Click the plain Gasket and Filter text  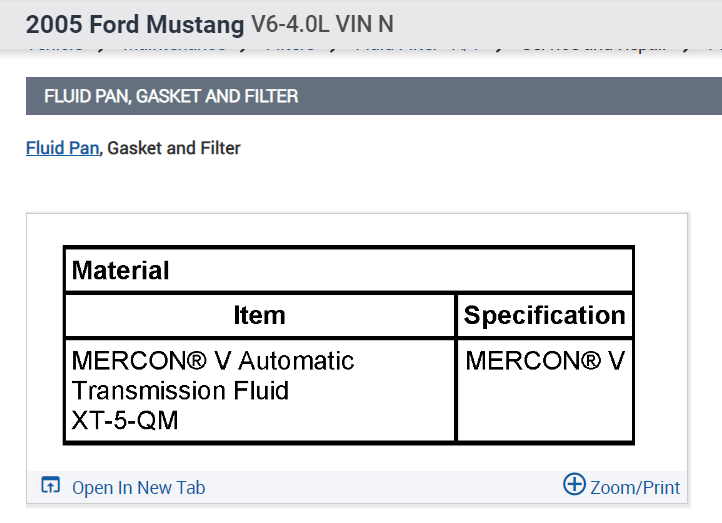(x=174, y=148)
